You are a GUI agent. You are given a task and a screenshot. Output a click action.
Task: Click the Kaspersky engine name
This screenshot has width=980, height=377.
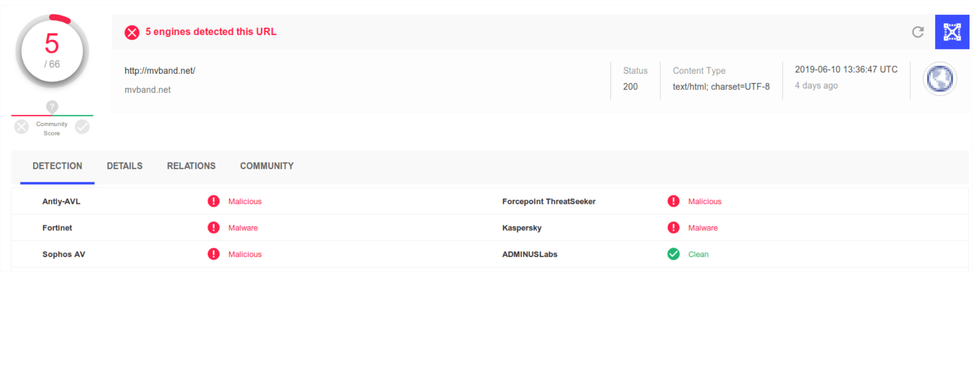point(522,228)
